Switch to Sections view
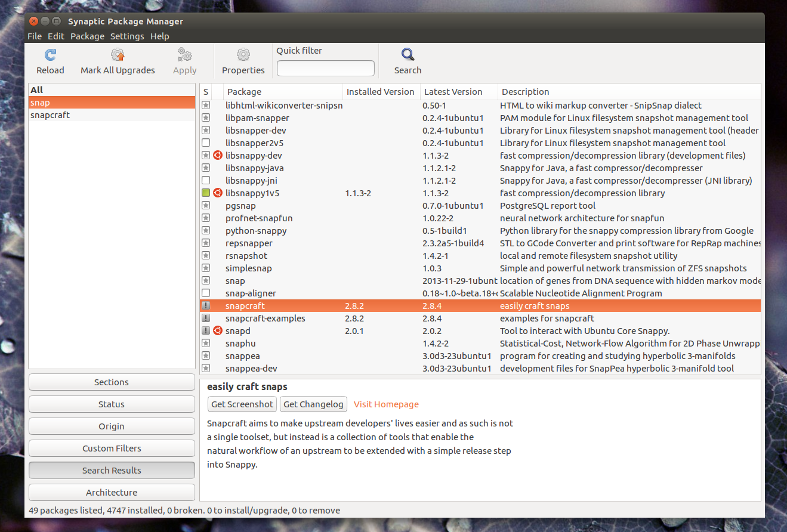Screen dimensions: 787x532 [x=112, y=382]
